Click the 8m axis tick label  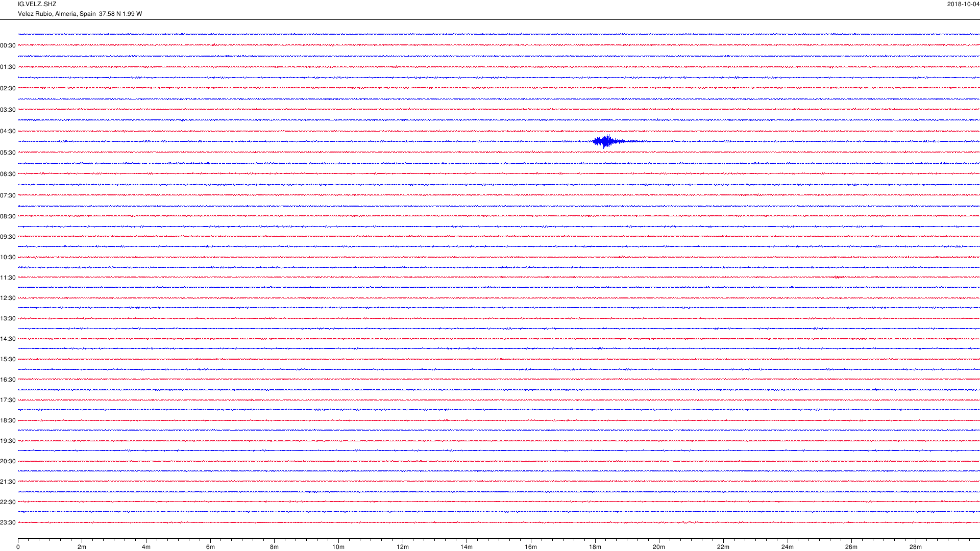coord(274,547)
